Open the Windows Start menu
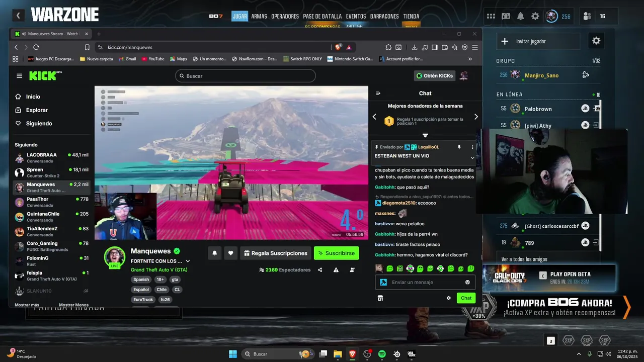 coord(233,354)
